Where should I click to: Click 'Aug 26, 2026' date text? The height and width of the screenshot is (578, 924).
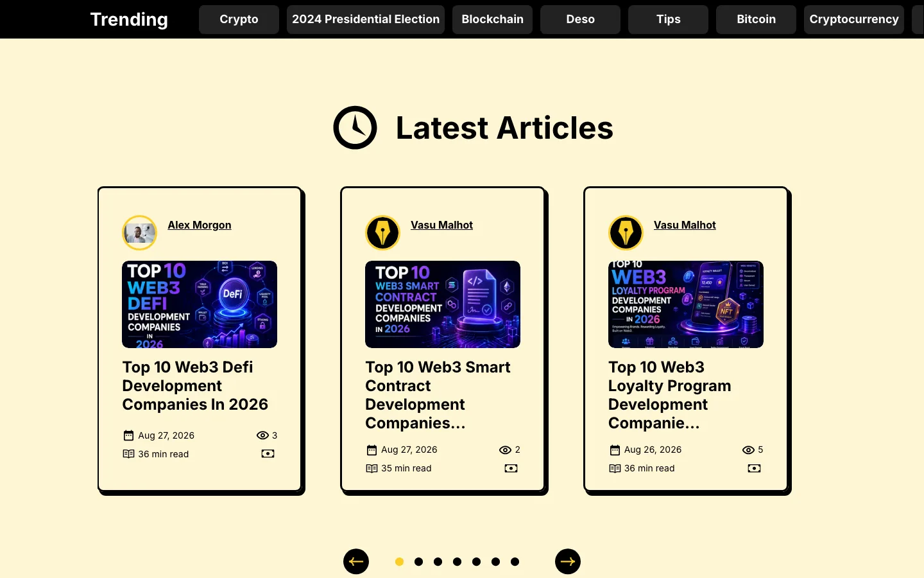[653, 450]
